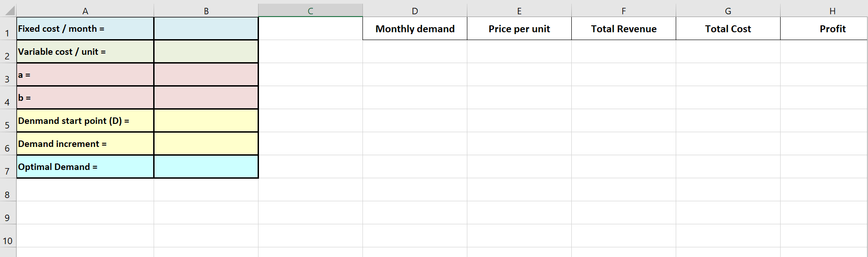
Task: Select column F header
Action: 624,11
